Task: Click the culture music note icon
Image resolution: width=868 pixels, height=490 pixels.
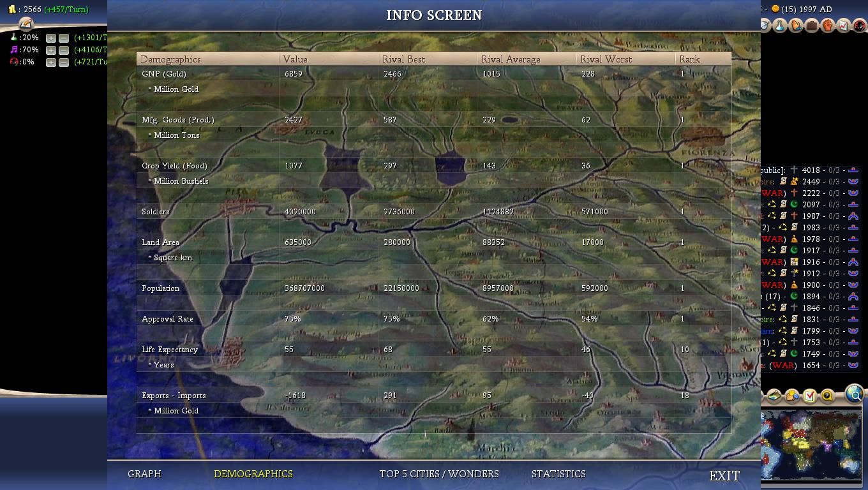Action: click(13, 50)
